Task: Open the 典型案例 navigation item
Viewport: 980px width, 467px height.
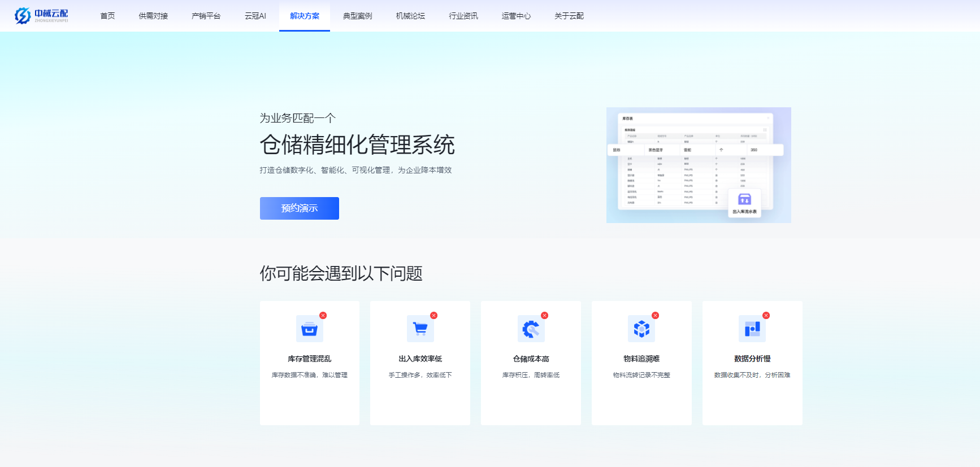Action: 357,16
